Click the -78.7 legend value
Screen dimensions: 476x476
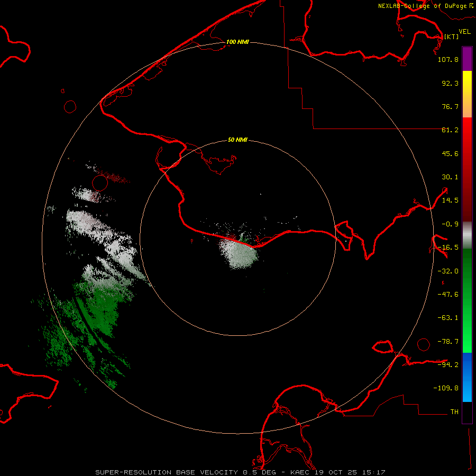coord(448,342)
